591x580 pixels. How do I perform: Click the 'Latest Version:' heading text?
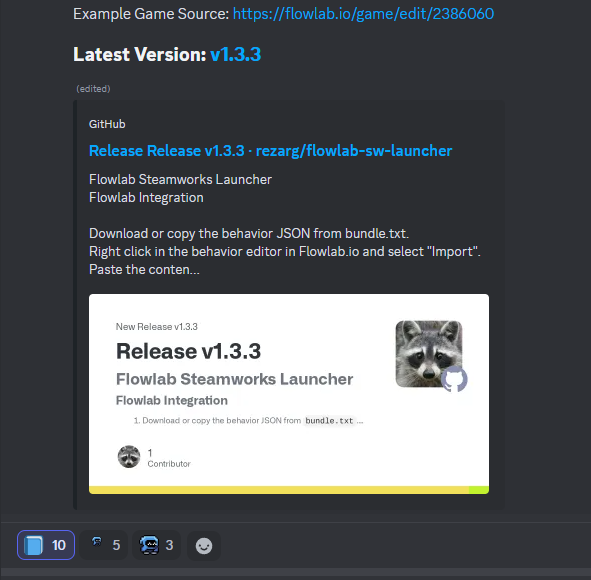(x=139, y=54)
